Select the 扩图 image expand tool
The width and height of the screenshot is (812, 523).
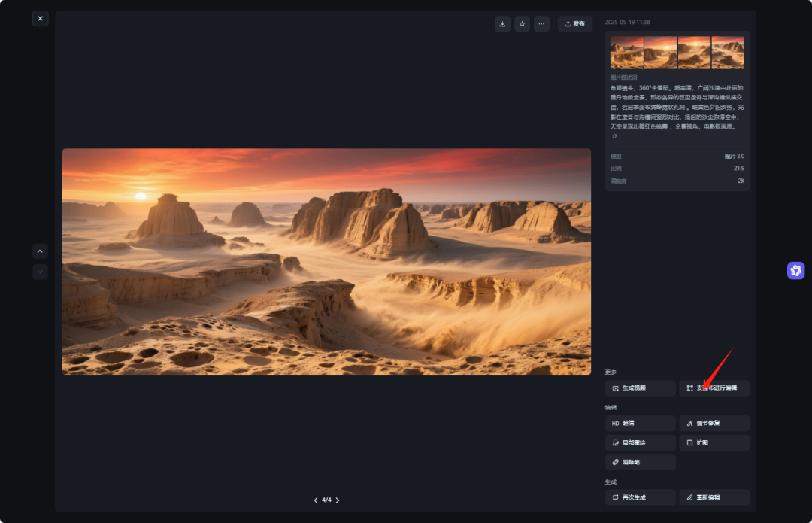tap(714, 443)
